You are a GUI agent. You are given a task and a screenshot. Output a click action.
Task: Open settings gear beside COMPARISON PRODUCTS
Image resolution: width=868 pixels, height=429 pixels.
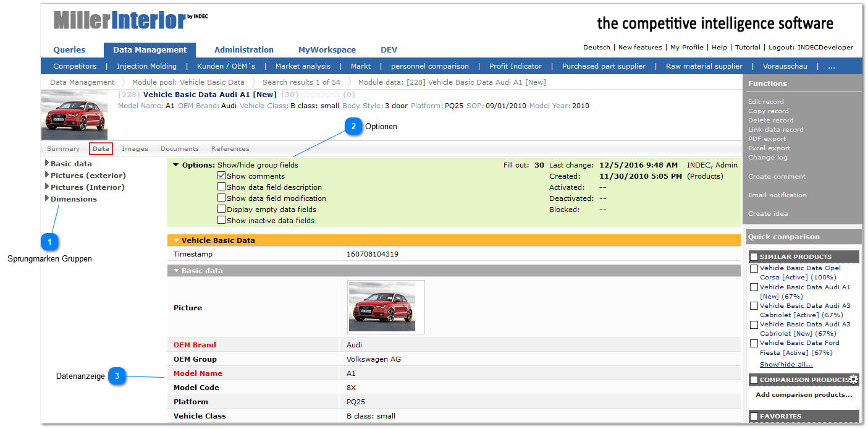tap(853, 380)
